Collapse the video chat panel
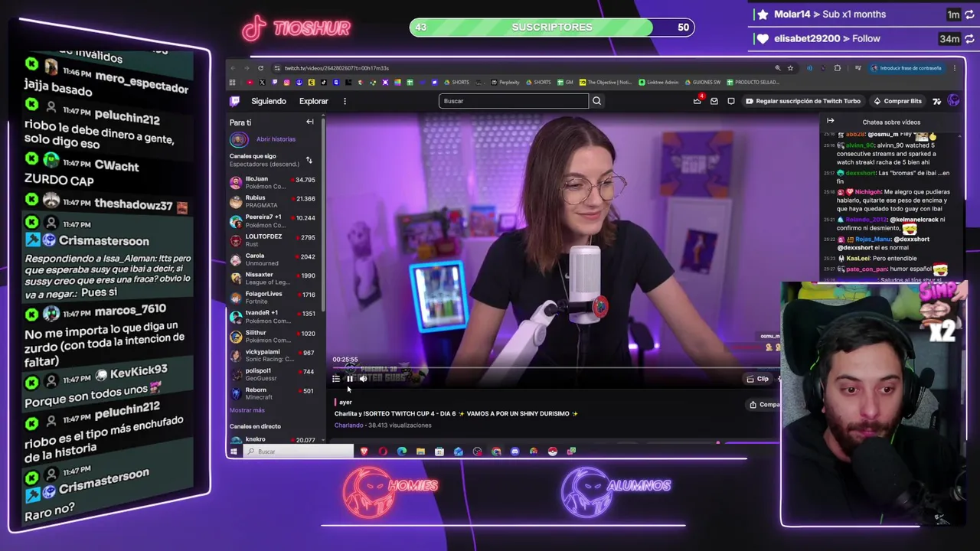The height and width of the screenshot is (551, 980). pyautogui.click(x=830, y=121)
